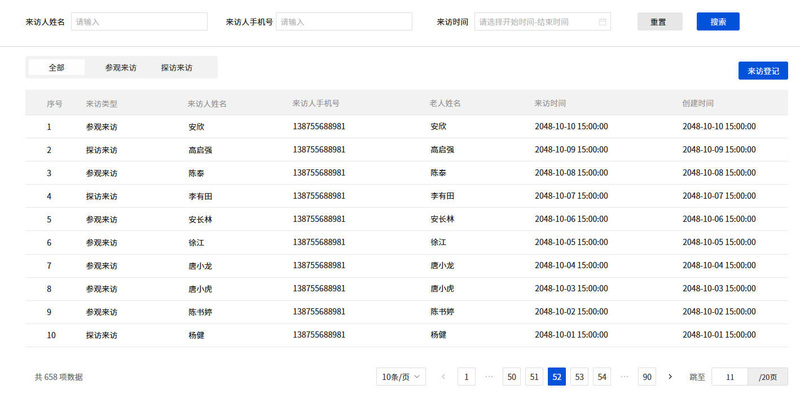Click the 重置 reset button
The image size is (800, 411).
tap(659, 21)
